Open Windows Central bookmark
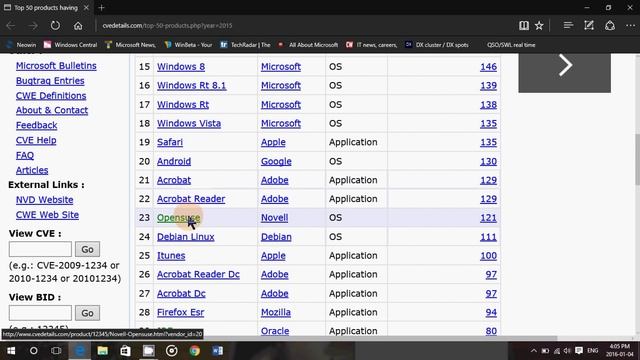The width and height of the screenshot is (640, 360). click(x=71, y=45)
